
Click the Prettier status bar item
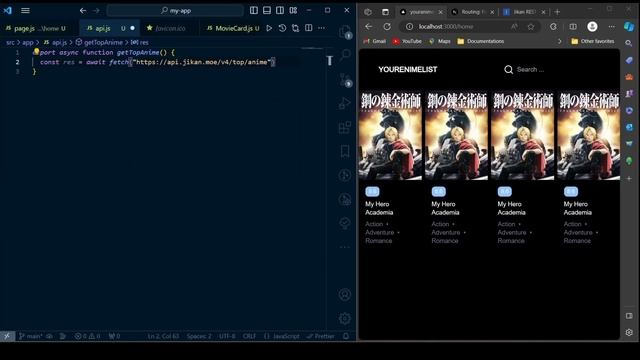pos(321,336)
